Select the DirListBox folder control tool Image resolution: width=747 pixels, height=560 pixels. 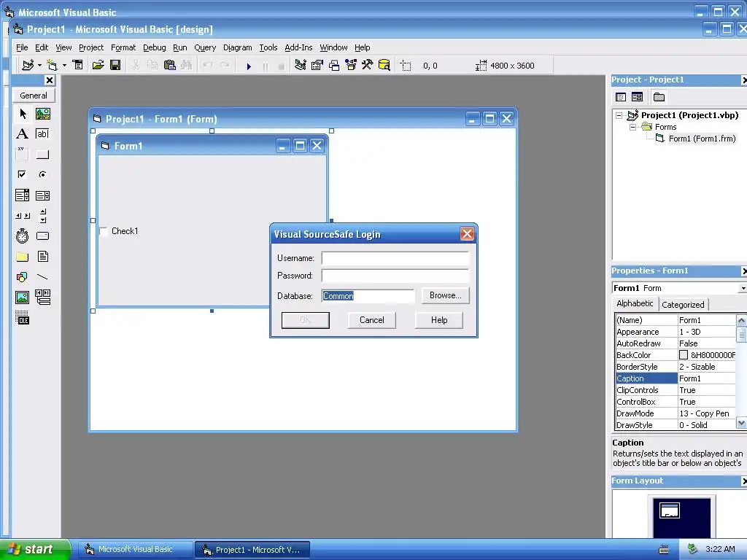coord(23,257)
